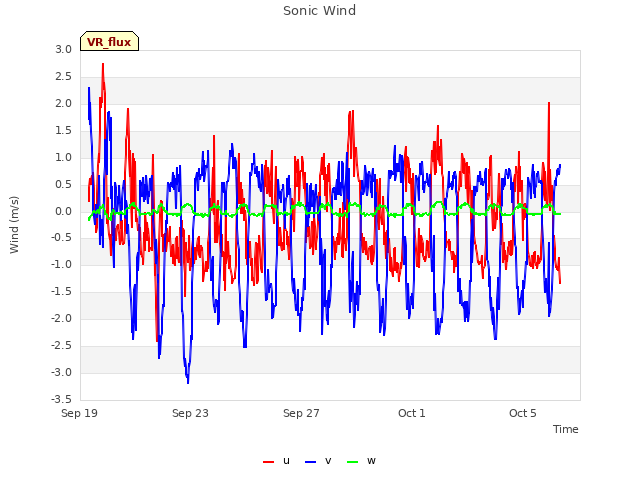Click the 3.0 y-axis tick label
The image size is (640, 480).
64,50
